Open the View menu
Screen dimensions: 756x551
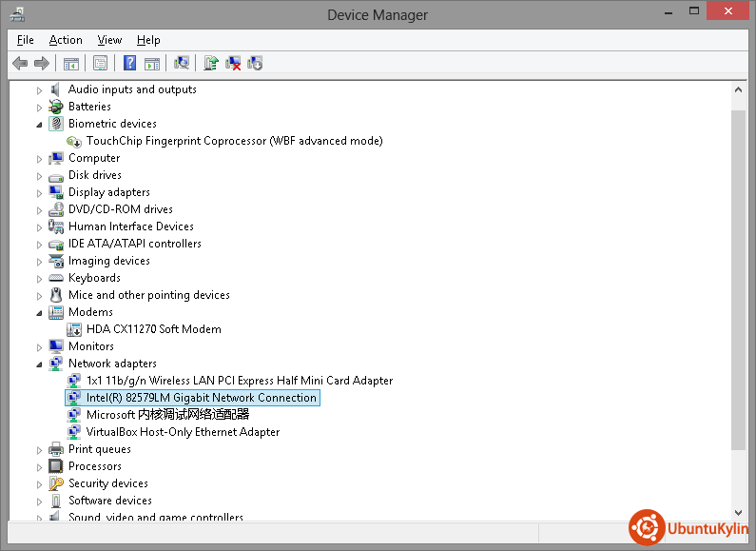(109, 40)
